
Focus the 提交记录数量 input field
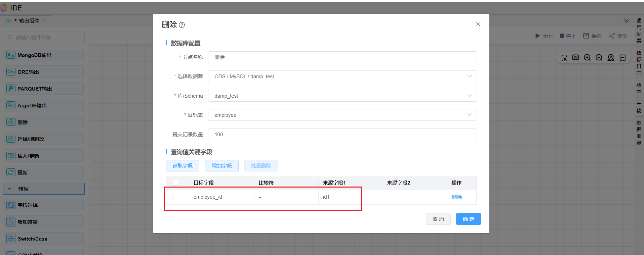pos(342,134)
